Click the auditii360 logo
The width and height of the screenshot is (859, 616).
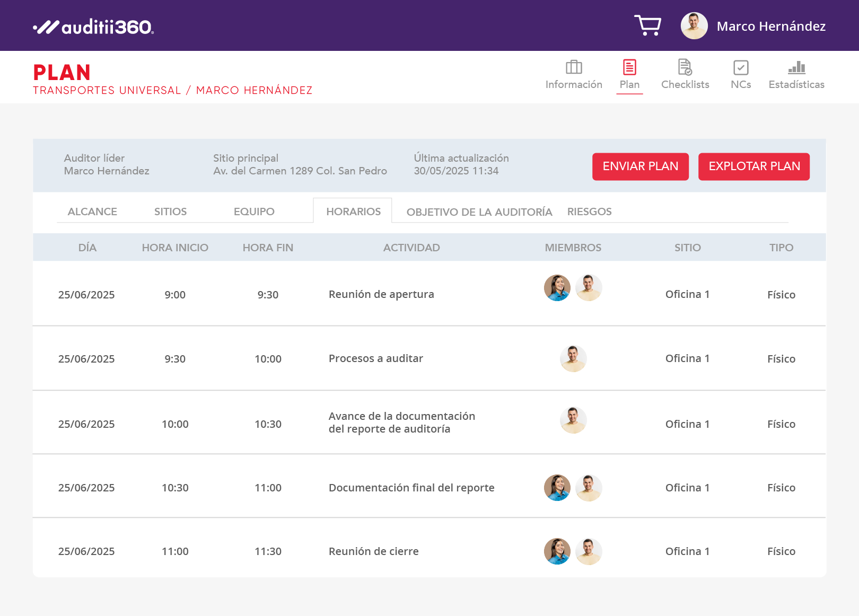pyautogui.click(x=93, y=27)
